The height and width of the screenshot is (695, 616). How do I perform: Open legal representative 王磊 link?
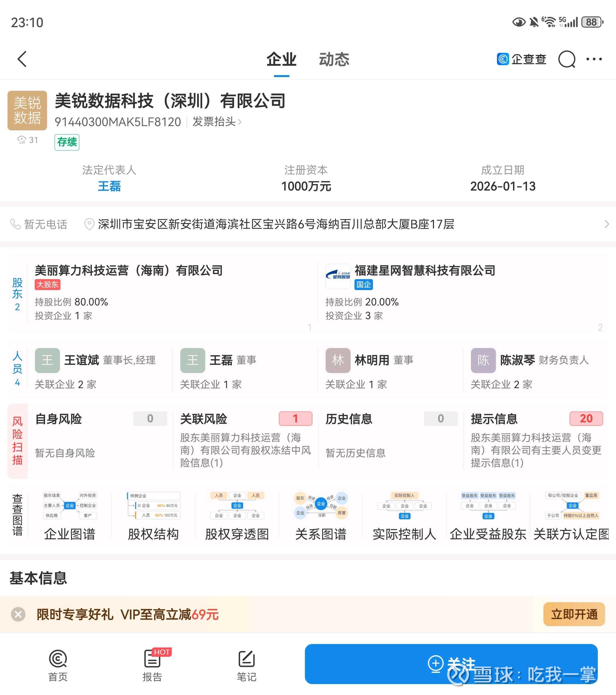pyautogui.click(x=109, y=186)
